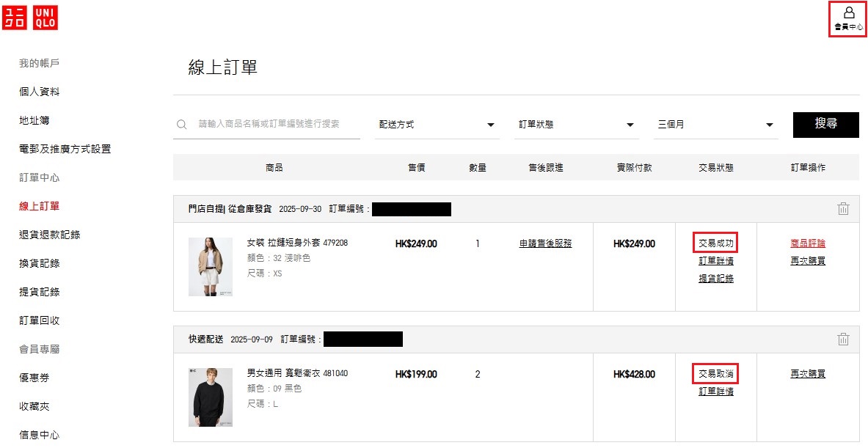Open 商品評論 link for jacket order
The height and width of the screenshot is (448, 868).
pos(808,243)
